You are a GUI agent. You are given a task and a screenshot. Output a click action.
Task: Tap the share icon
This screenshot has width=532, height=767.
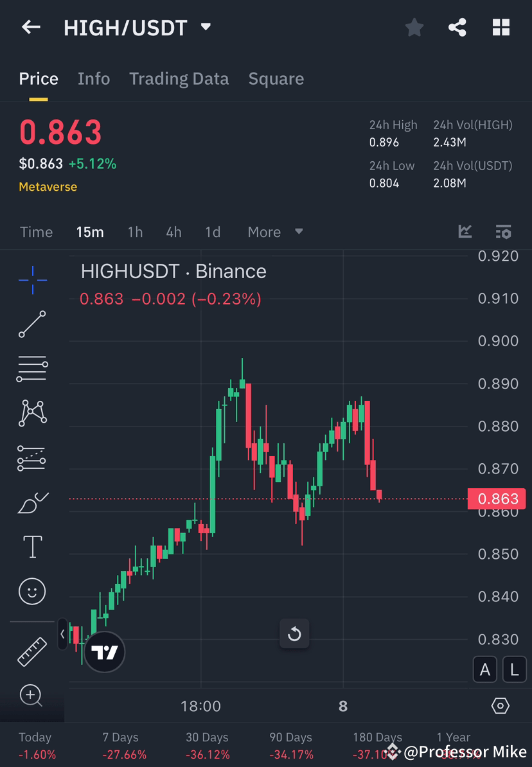point(457,27)
